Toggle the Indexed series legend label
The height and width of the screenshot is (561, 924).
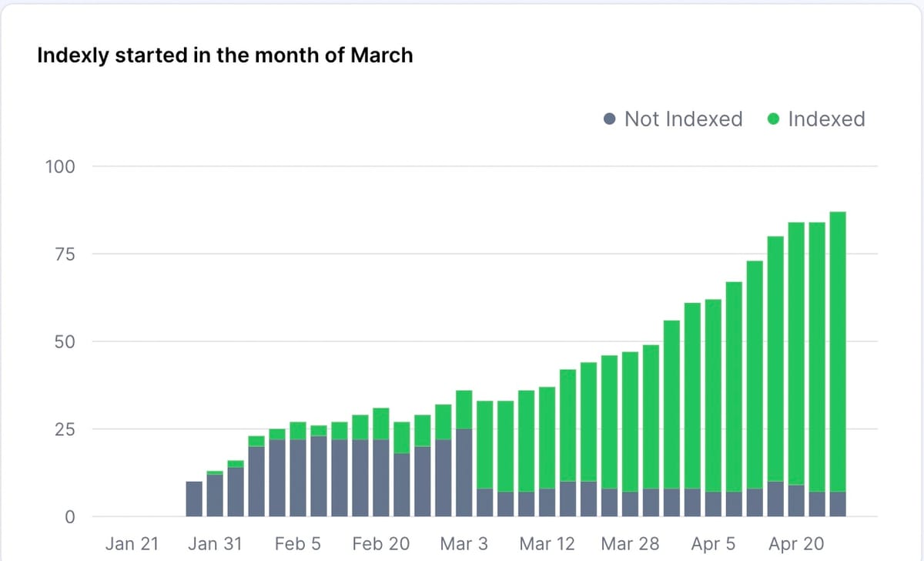click(826, 119)
